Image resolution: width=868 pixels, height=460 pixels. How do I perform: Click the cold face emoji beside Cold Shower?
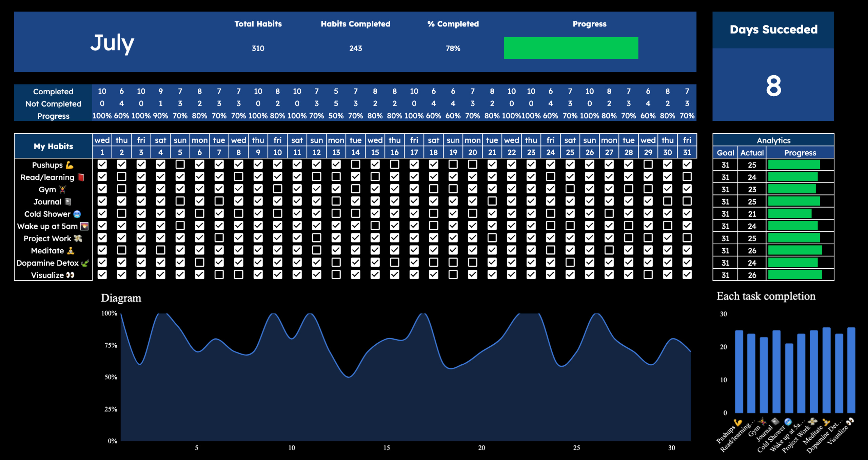77,214
